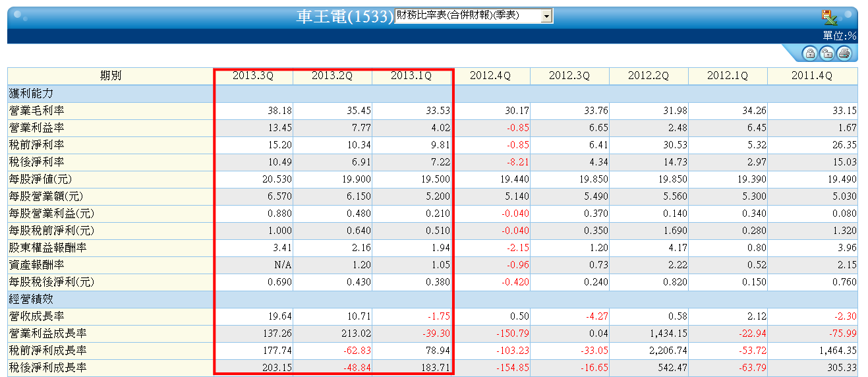The width and height of the screenshot is (868, 377).
Task: Select the 2012.3Q column header
Action: point(569,76)
